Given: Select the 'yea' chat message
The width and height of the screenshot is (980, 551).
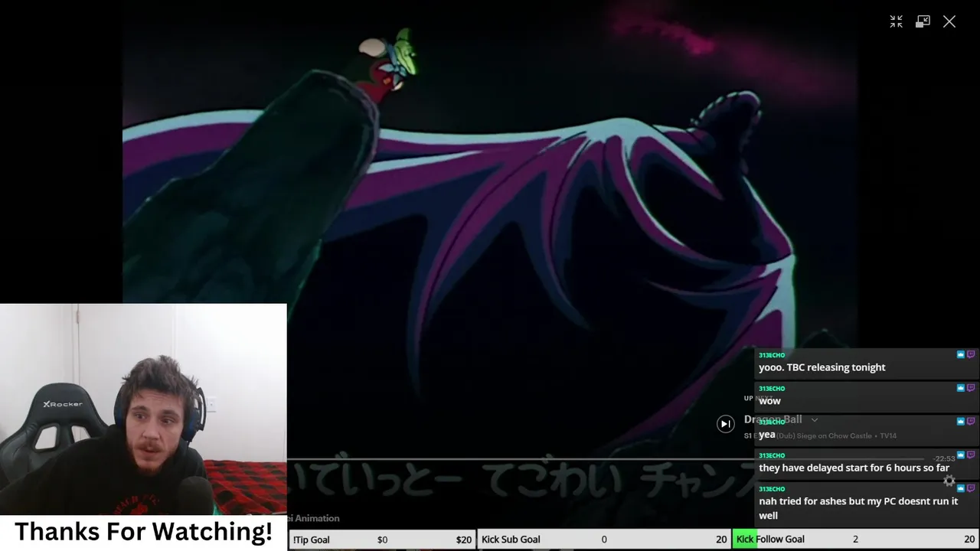Looking at the screenshot, I should [x=767, y=435].
